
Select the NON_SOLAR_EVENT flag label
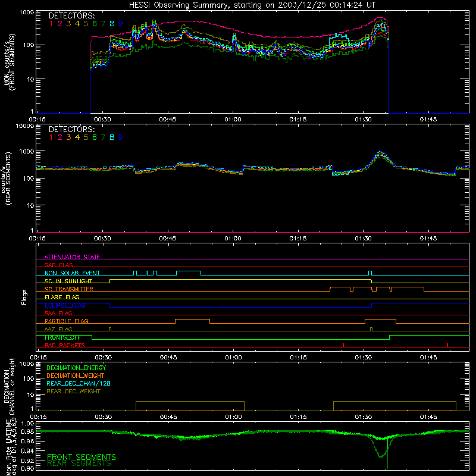[x=72, y=273]
